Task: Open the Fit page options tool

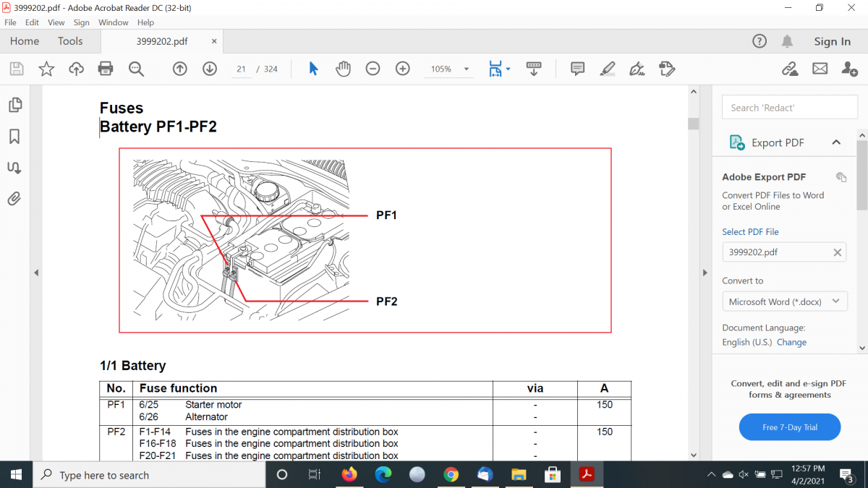Action: tap(495, 69)
